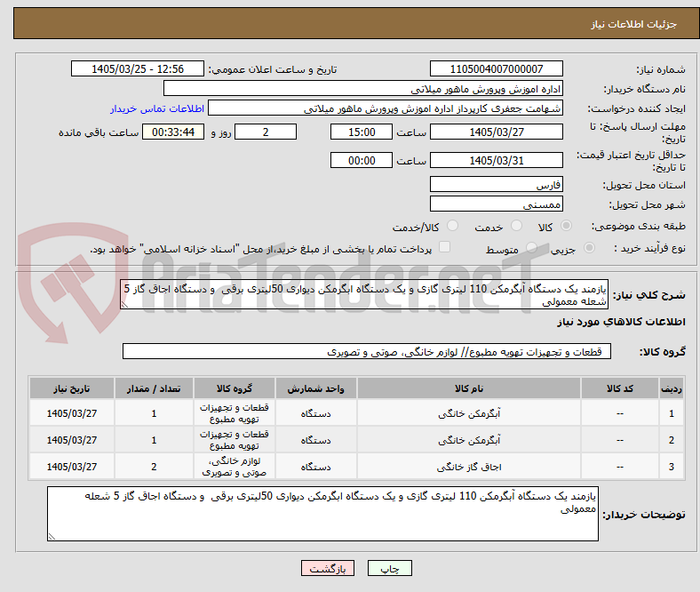Click the response deadline date field 1405/03/27
The width and height of the screenshot is (700, 592).
[x=496, y=132]
